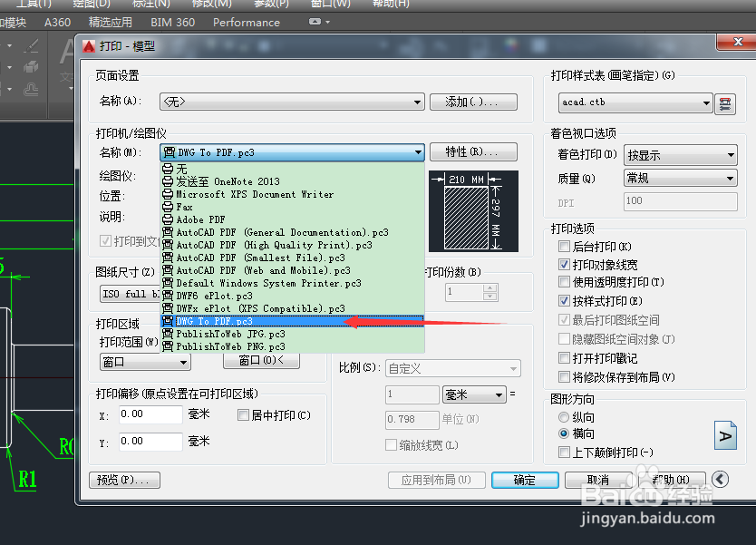The width and height of the screenshot is (756, 545).
Task: Open 帮助(H) menu
Action: 391,4
